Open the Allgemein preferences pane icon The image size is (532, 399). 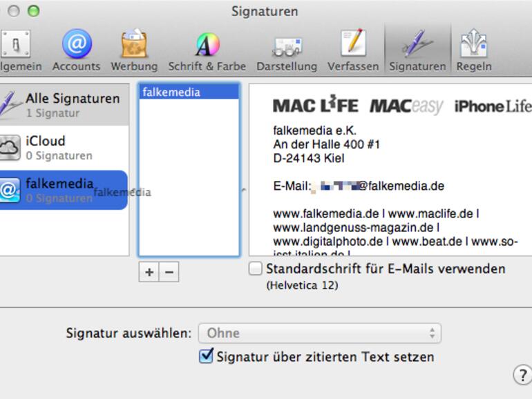15,44
